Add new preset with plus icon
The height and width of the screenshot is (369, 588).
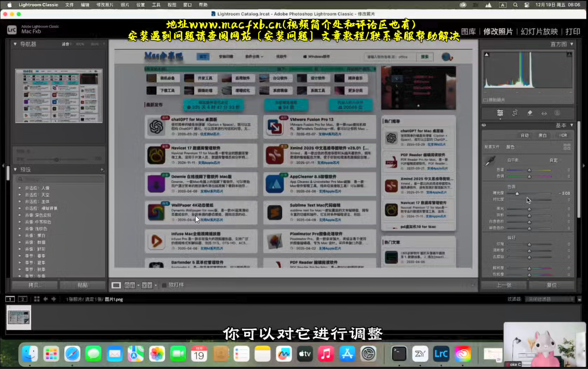(102, 170)
